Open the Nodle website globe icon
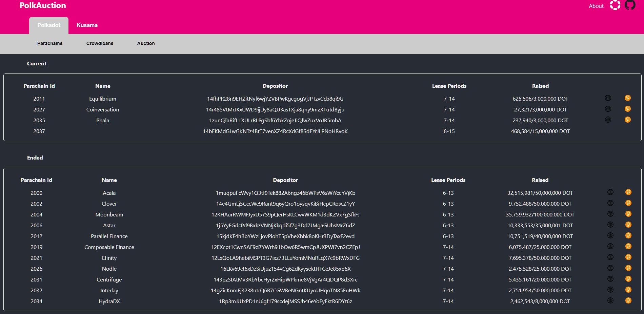This screenshot has width=644, height=314. coord(610,268)
